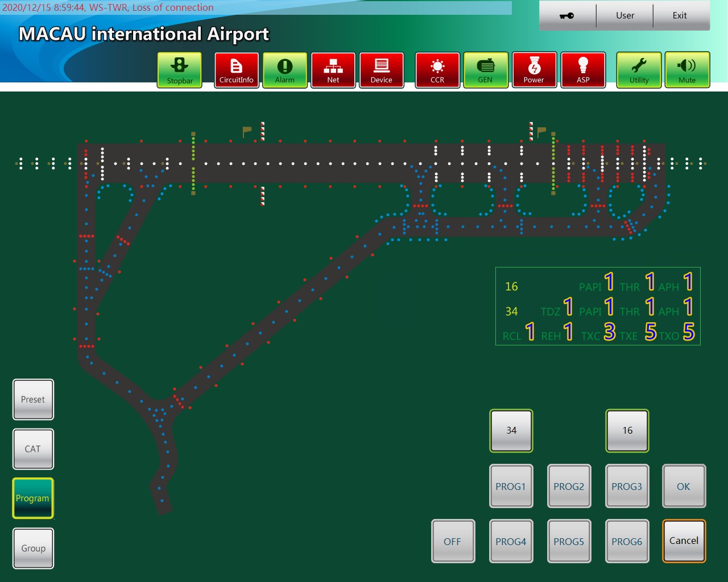
Task: Click the TDZ brightness value 1
Action: (x=568, y=307)
